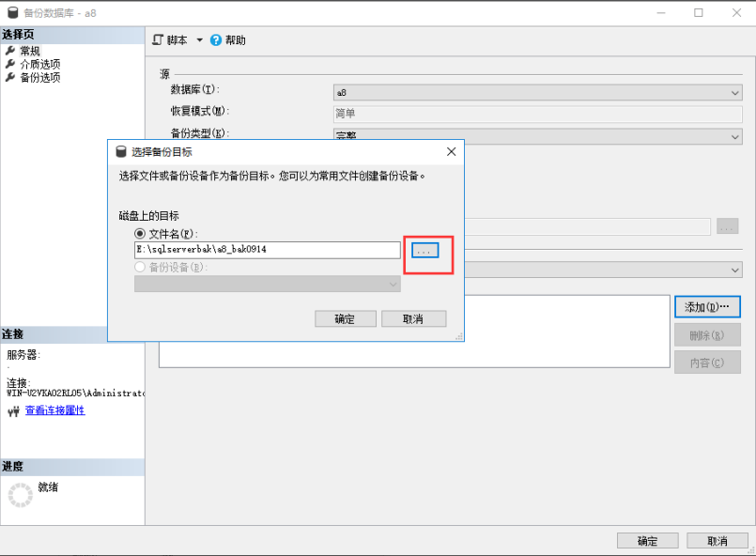Click the WIN-U2VKAO2RL05\Administrator connection text
Image resolution: width=756 pixels, height=556 pixels.
coord(76,394)
